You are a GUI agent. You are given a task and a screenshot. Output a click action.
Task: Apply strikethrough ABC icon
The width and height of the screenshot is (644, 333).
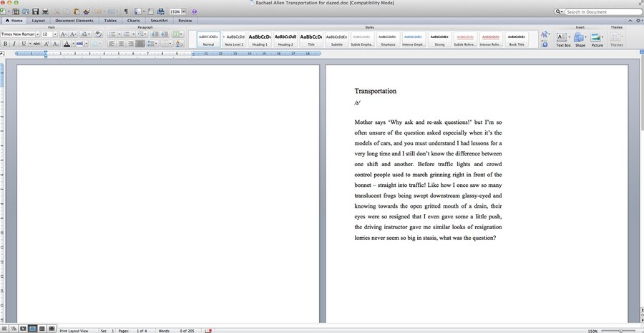point(36,44)
